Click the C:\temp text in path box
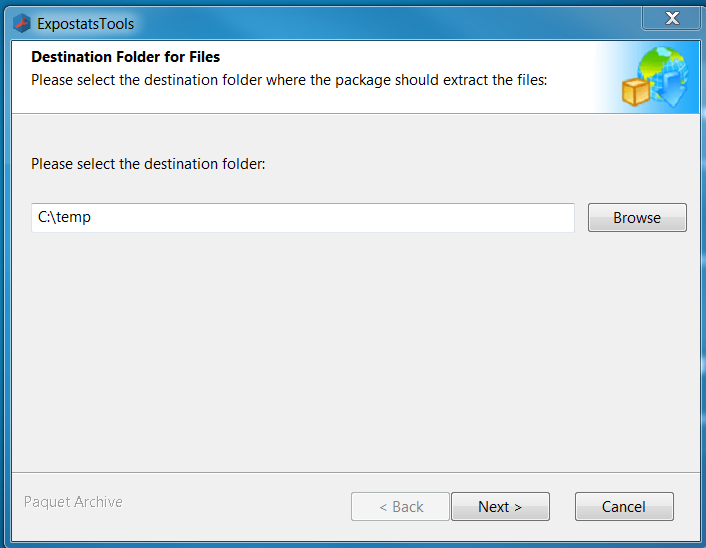The image size is (706, 548). click(x=64, y=217)
